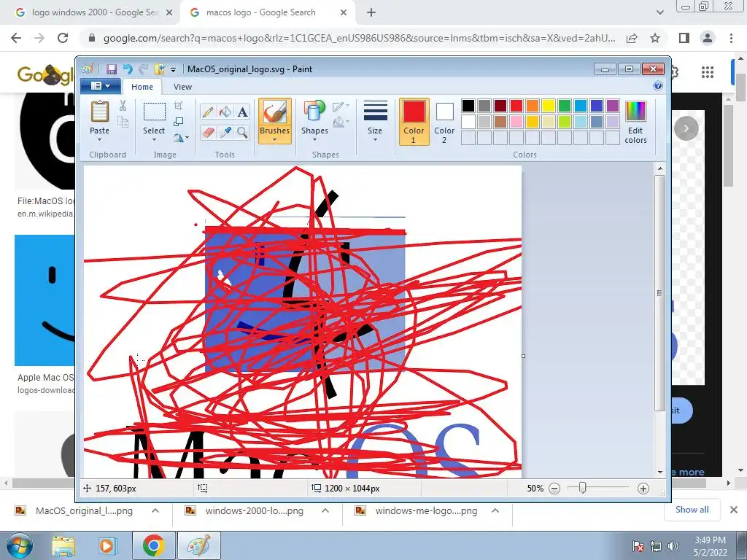Open a new Chrome tab
Screen dimensions: 747x560
[371, 13]
